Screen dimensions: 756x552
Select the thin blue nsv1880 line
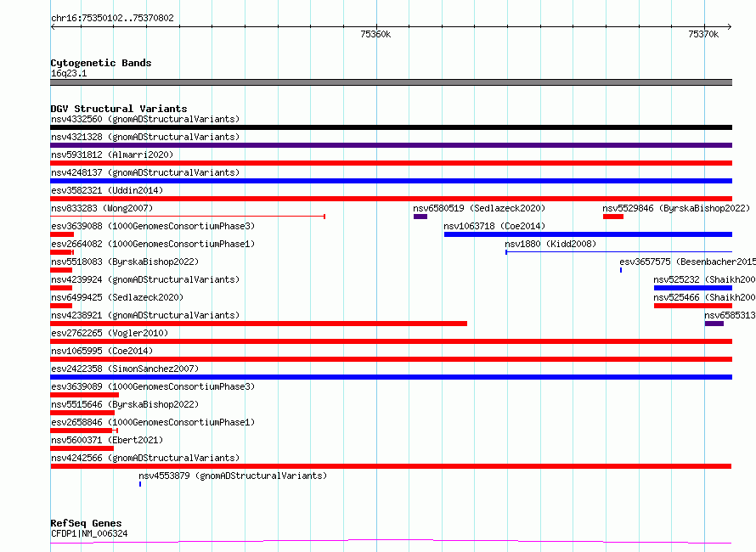(x=618, y=252)
